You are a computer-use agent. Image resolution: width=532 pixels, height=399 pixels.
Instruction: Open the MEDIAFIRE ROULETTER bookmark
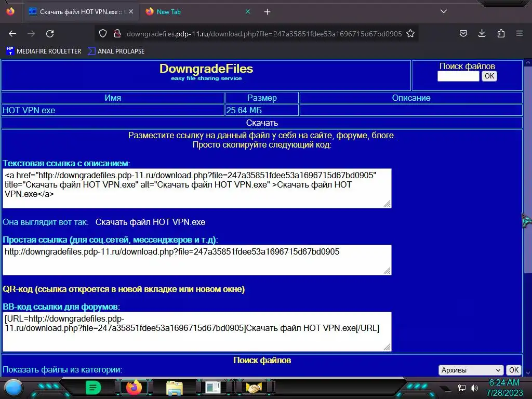point(44,51)
